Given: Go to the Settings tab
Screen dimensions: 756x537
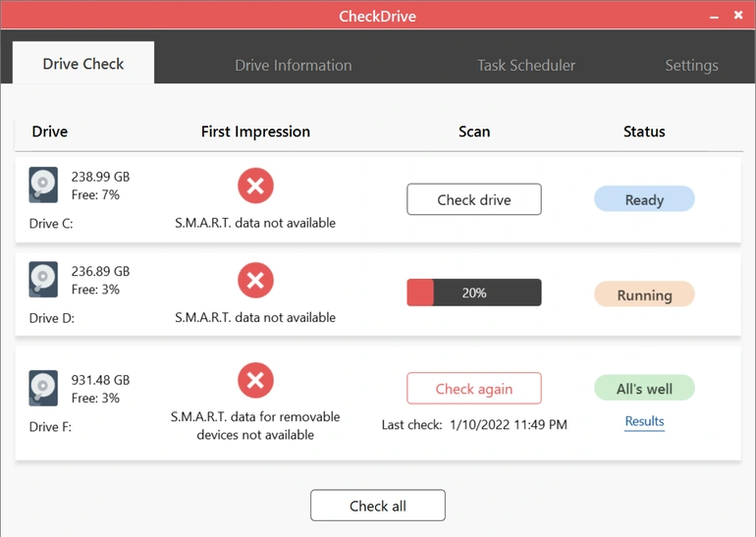Looking at the screenshot, I should 691,66.
